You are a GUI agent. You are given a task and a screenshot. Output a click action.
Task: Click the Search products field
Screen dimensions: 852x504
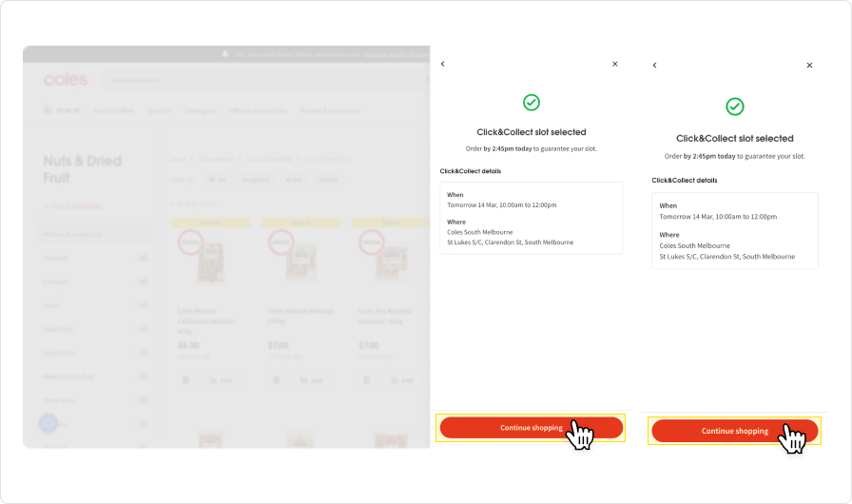pyautogui.click(x=266, y=80)
